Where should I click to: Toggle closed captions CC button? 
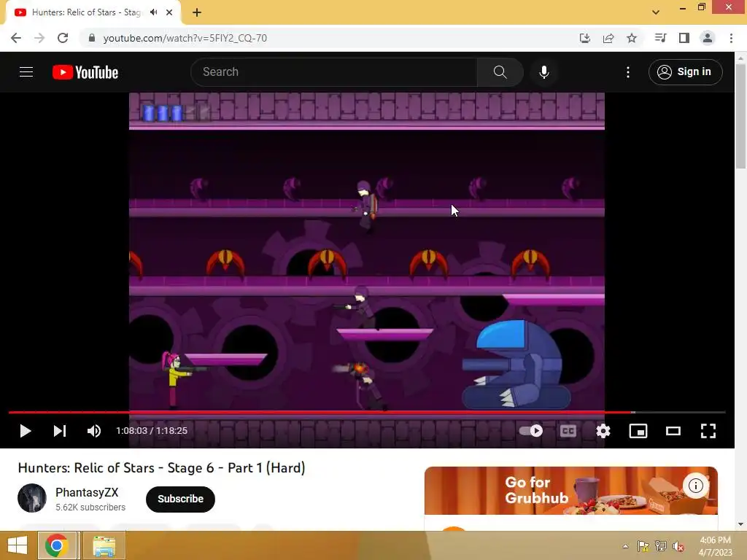(568, 431)
